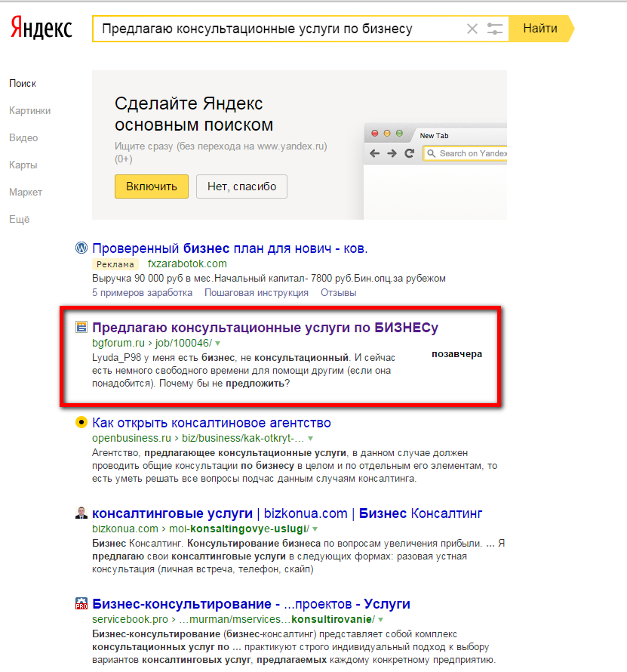Open the Отзывы sitelink

tap(338, 293)
